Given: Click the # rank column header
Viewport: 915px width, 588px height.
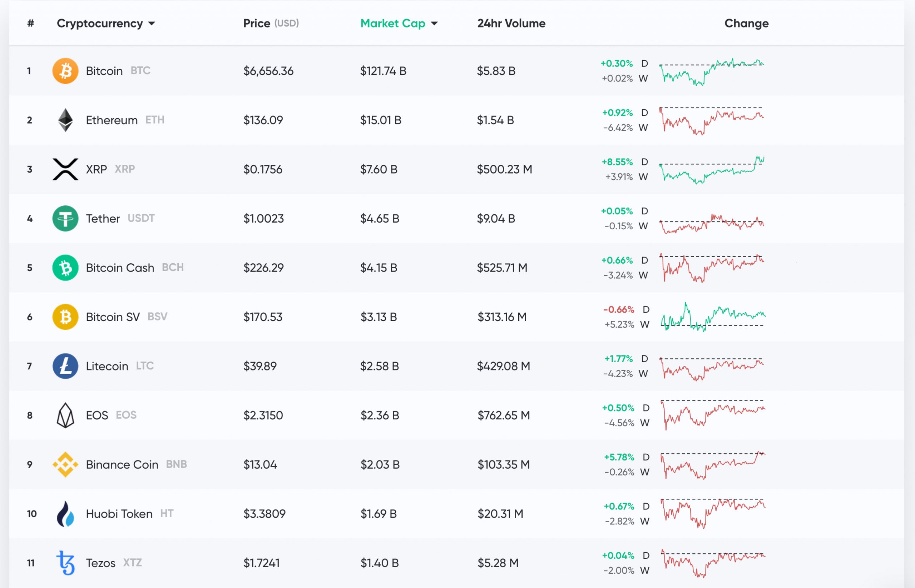Looking at the screenshot, I should [x=31, y=23].
